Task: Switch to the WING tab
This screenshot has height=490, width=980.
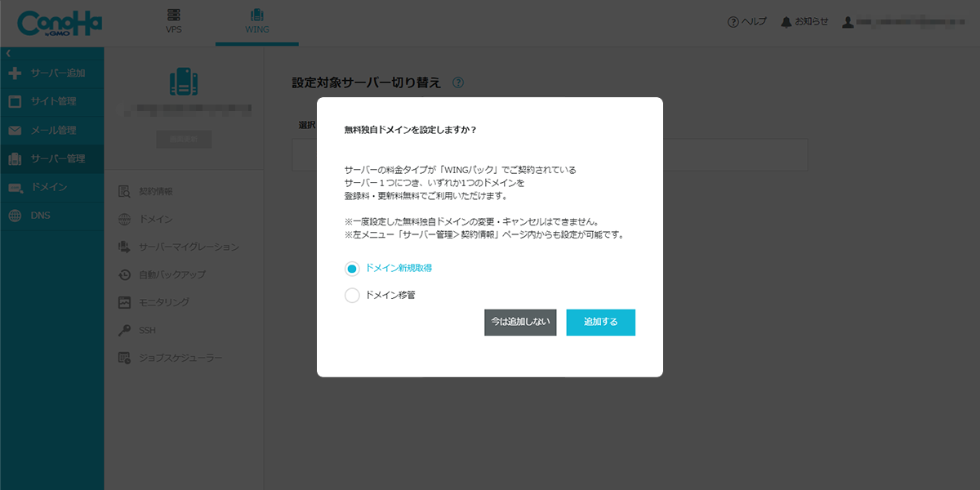Action: click(257, 22)
